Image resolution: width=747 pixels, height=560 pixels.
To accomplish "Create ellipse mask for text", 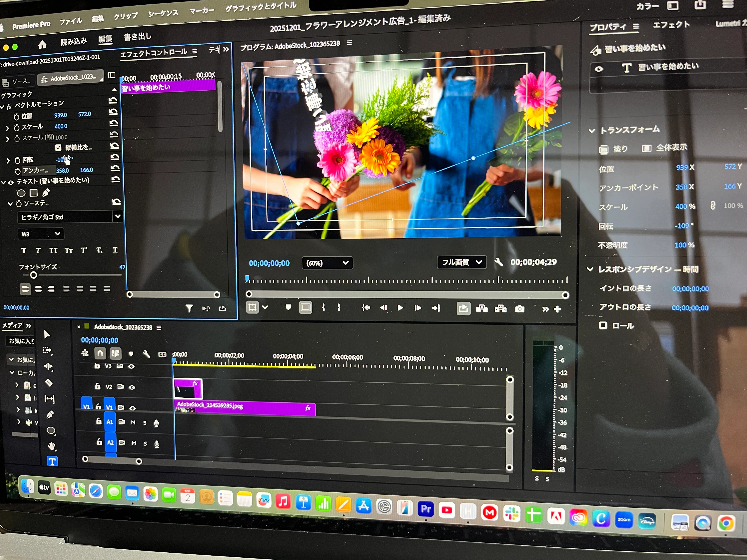I will coord(21,193).
